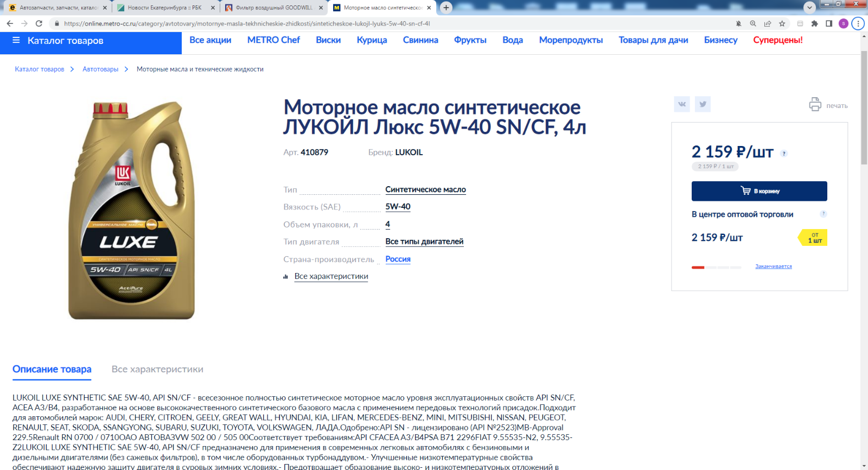The width and height of the screenshot is (868, 470).
Task: Click Все типы двигателей link
Action: [424, 242]
